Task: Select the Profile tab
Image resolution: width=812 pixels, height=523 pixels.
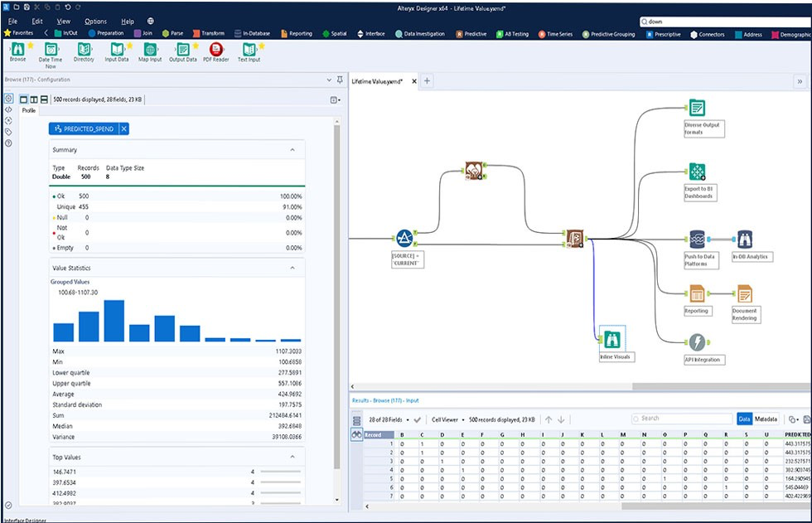Action: (29, 110)
